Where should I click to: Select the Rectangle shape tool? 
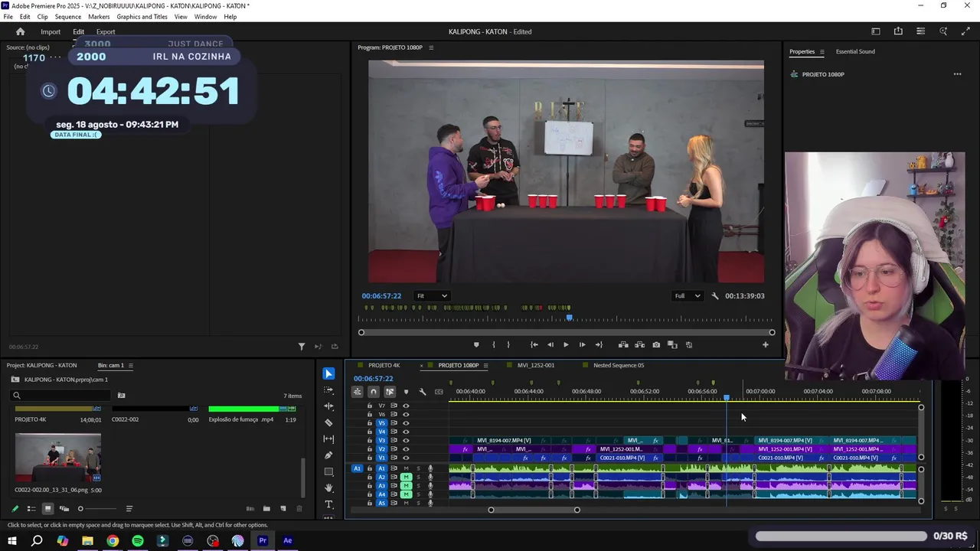(x=328, y=471)
